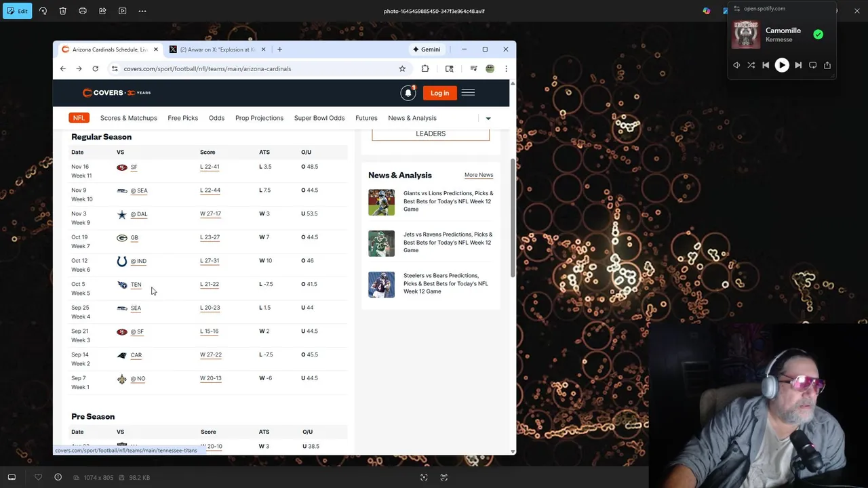The height and width of the screenshot is (488, 868).
Task: Open Covers notifications bell
Action: pyautogui.click(x=408, y=93)
